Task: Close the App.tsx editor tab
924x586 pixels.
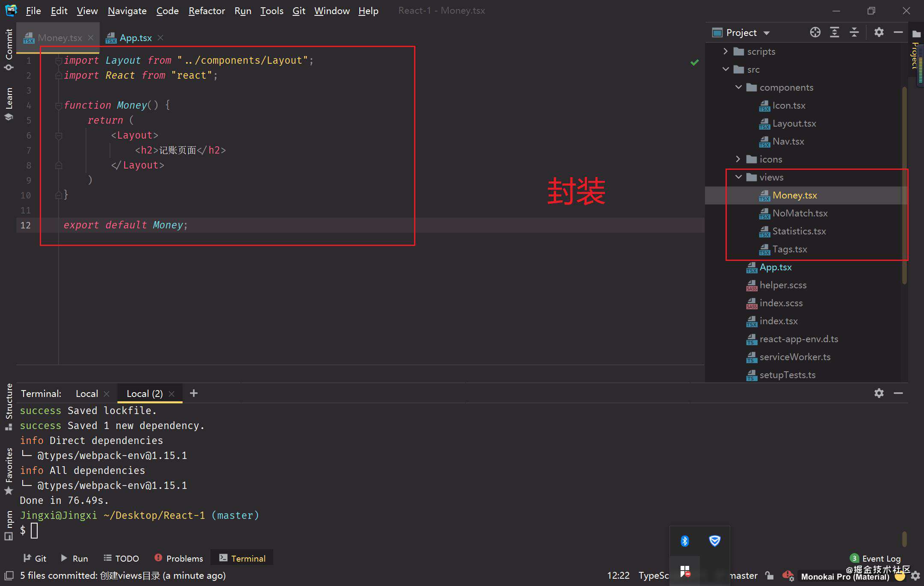Action: click(160, 38)
